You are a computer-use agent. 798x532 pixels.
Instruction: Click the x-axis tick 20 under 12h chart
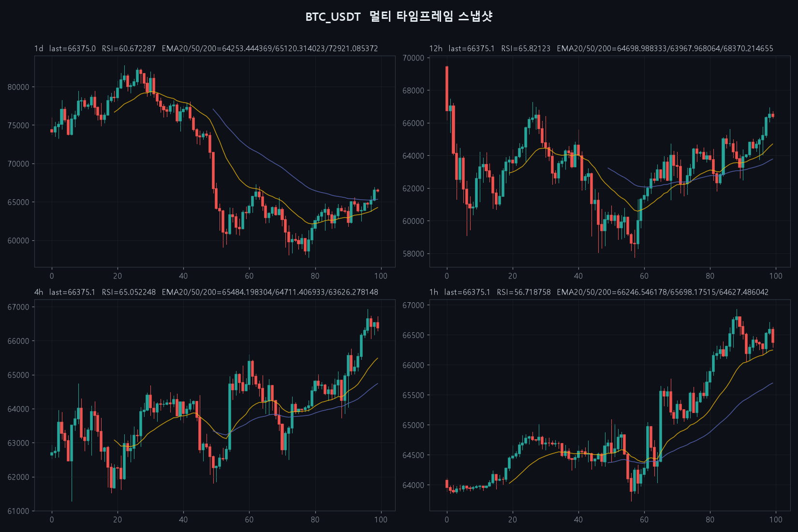coord(513,276)
